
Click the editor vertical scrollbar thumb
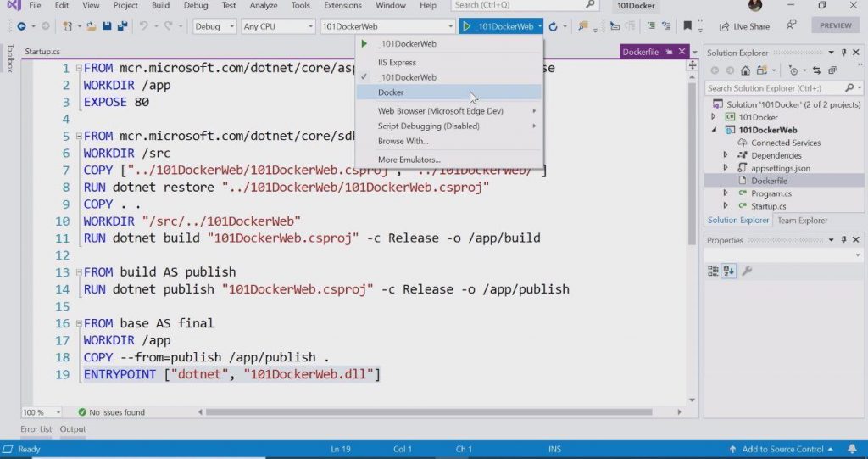[692, 164]
